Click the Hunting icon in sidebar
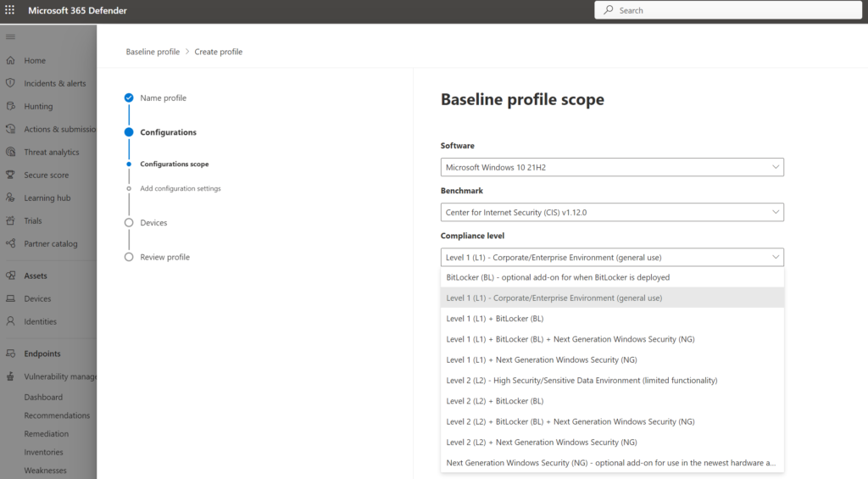This screenshot has height=479, width=868. click(x=10, y=106)
